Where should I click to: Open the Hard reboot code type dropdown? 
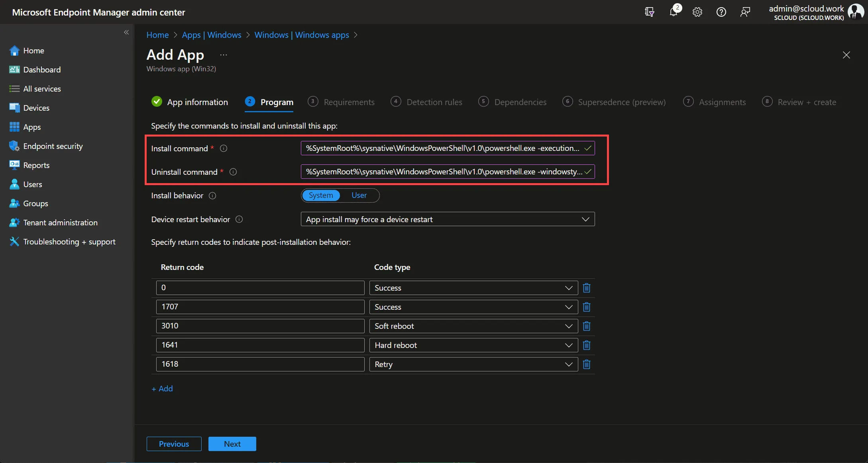click(473, 345)
